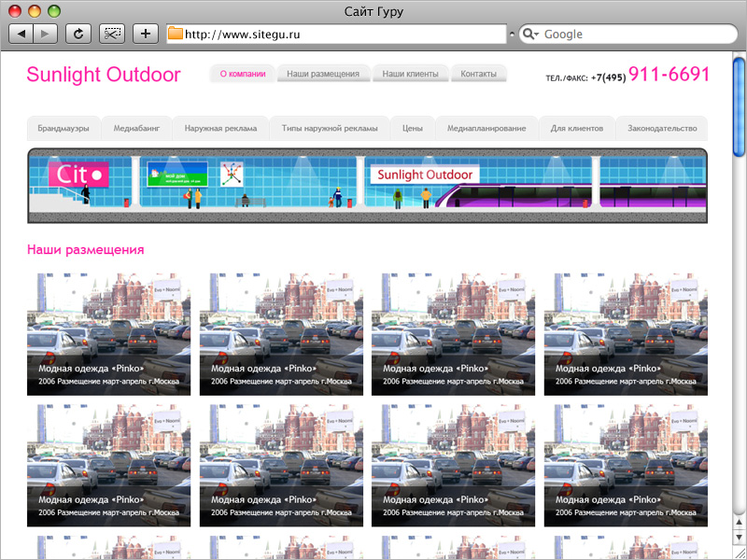Open the last Pinko thumbnail in the second row
This screenshot has height=560, width=747.
[x=626, y=466]
